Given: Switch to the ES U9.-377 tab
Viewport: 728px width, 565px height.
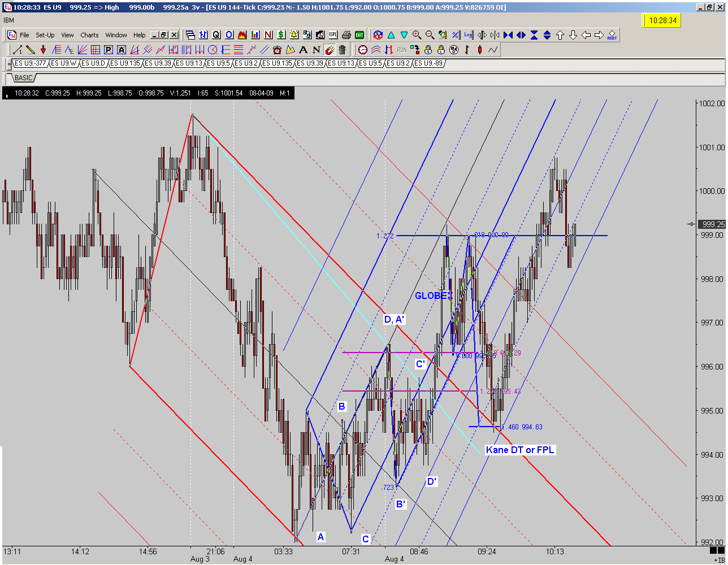Looking at the screenshot, I should point(30,63).
